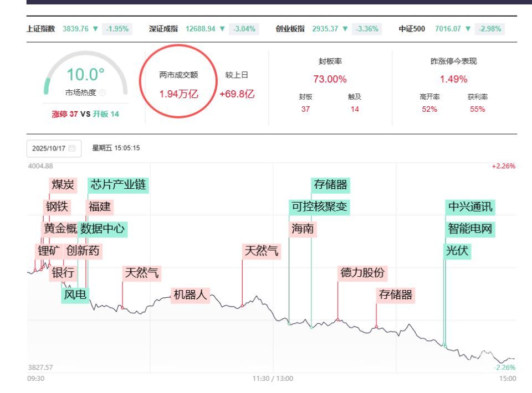
Task: Click the 2025/10/17 date input
Action: (x=49, y=148)
